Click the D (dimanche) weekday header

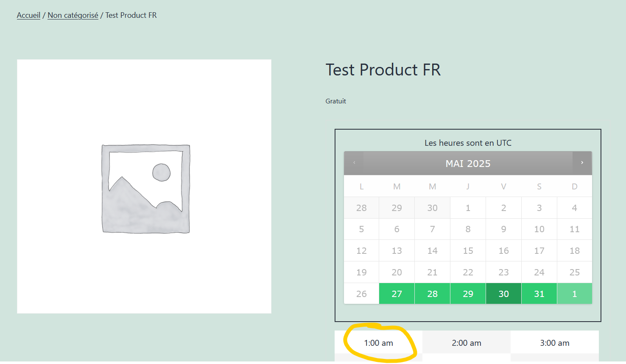[x=575, y=186]
